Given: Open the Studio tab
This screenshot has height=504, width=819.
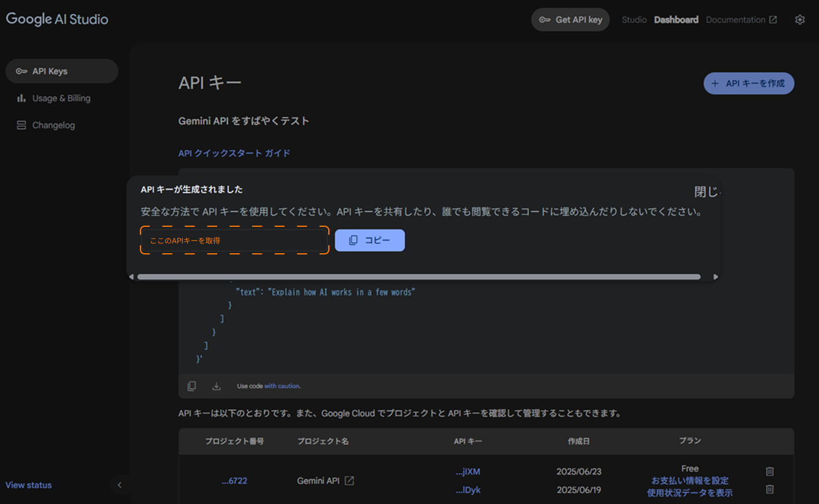Looking at the screenshot, I should coord(634,20).
